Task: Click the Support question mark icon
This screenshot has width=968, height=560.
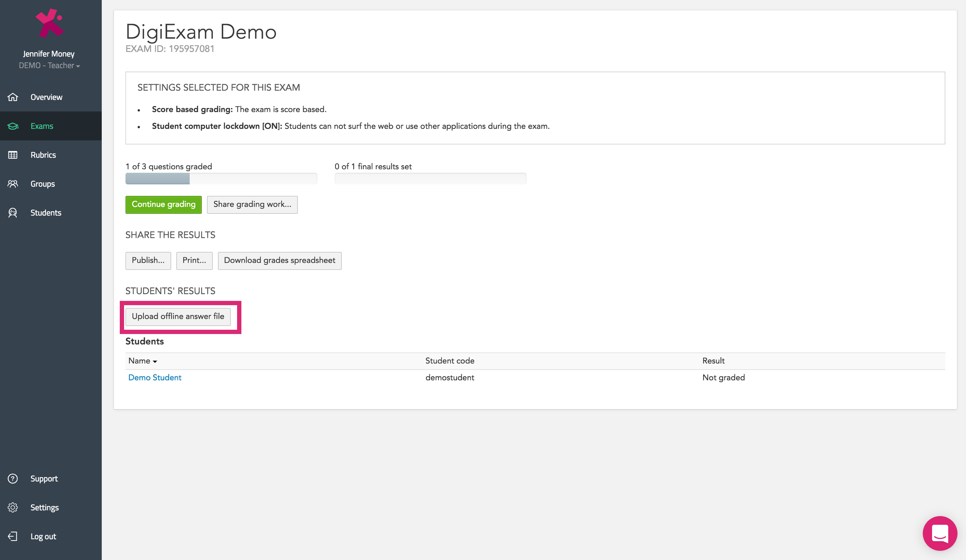Action: (x=13, y=479)
